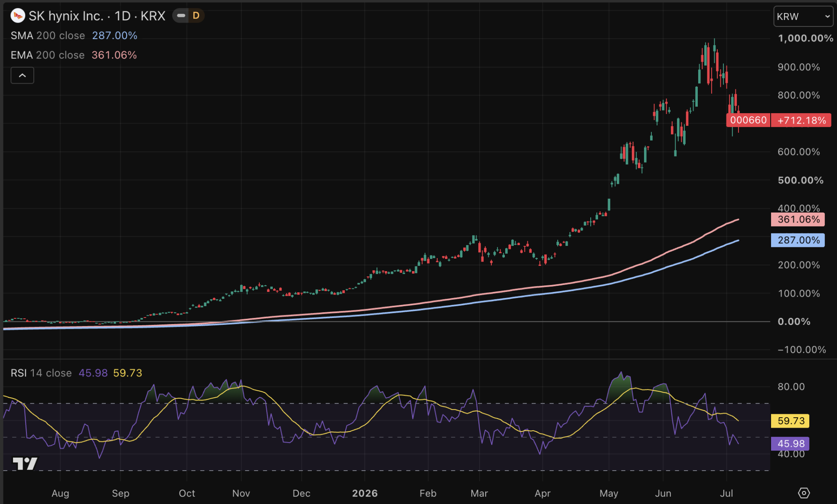Toggle the market status pill icon

[181, 16]
